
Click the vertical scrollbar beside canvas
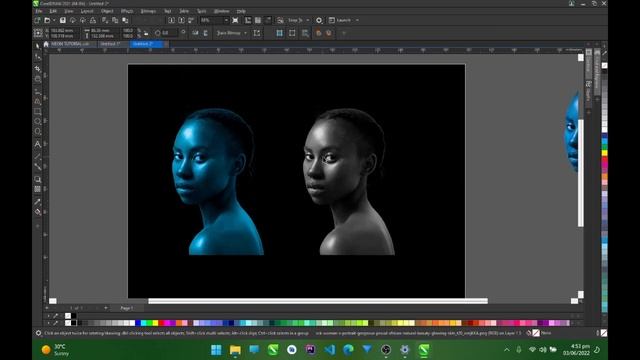pos(580,173)
